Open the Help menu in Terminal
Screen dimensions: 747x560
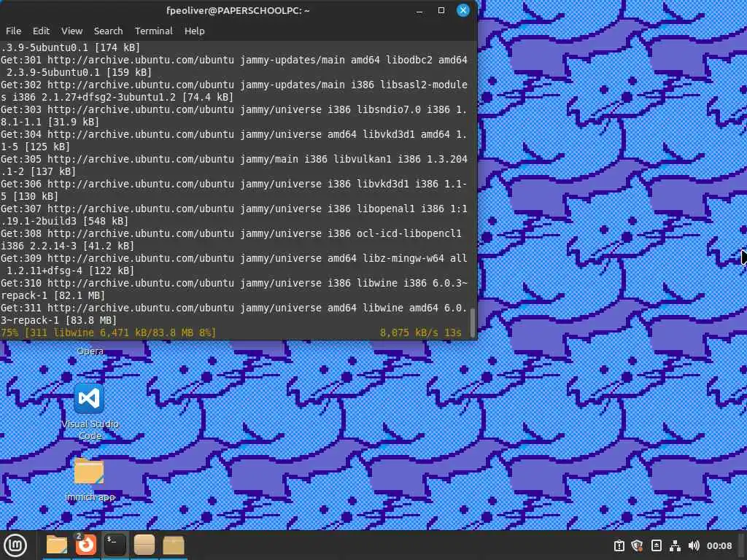tap(194, 31)
